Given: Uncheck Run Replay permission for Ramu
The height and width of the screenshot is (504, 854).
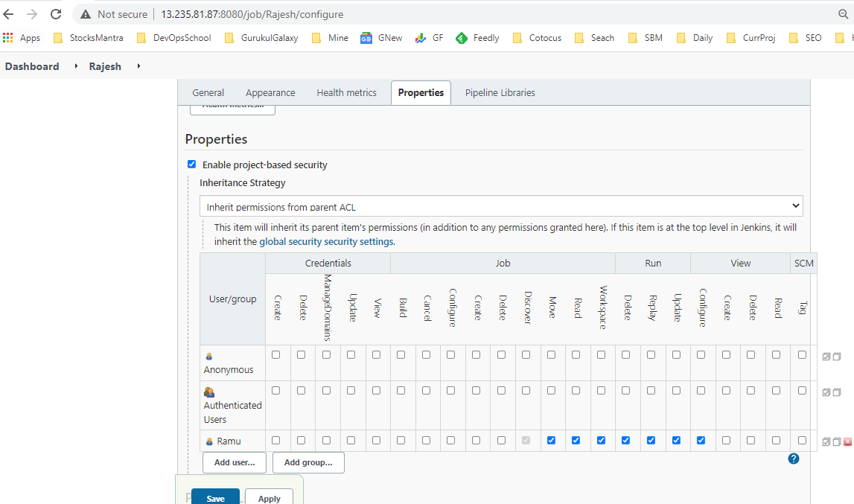Looking at the screenshot, I should click(x=651, y=440).
